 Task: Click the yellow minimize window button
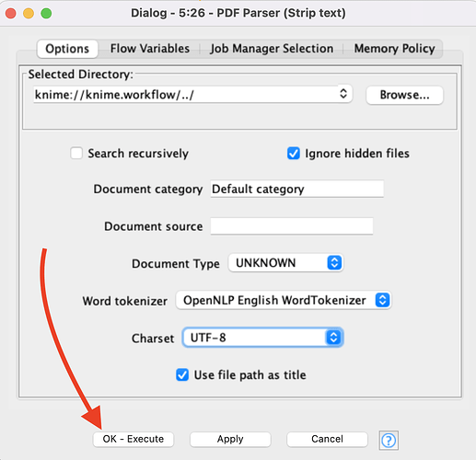(x=29, y=14)
